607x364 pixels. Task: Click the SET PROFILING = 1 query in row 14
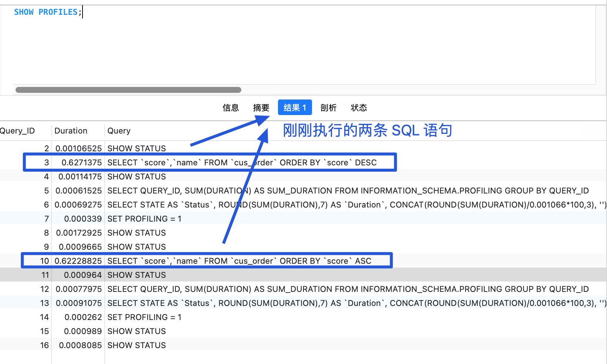[x=144, y=317]
